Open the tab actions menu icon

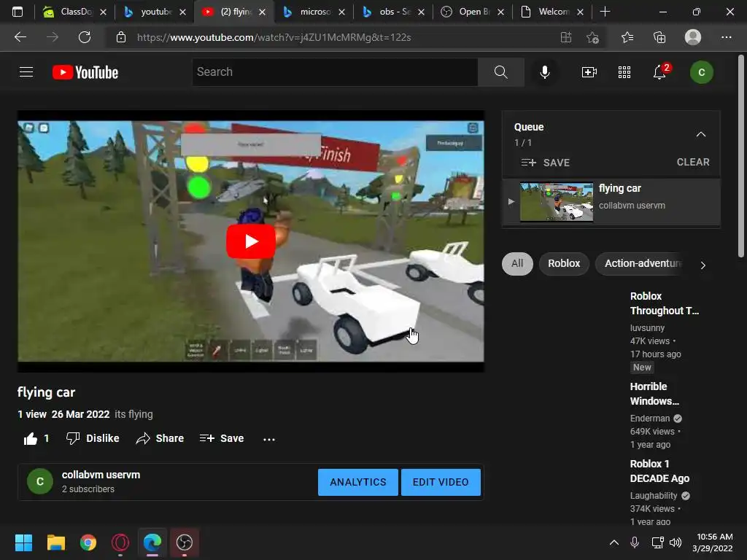click(18, 12)
